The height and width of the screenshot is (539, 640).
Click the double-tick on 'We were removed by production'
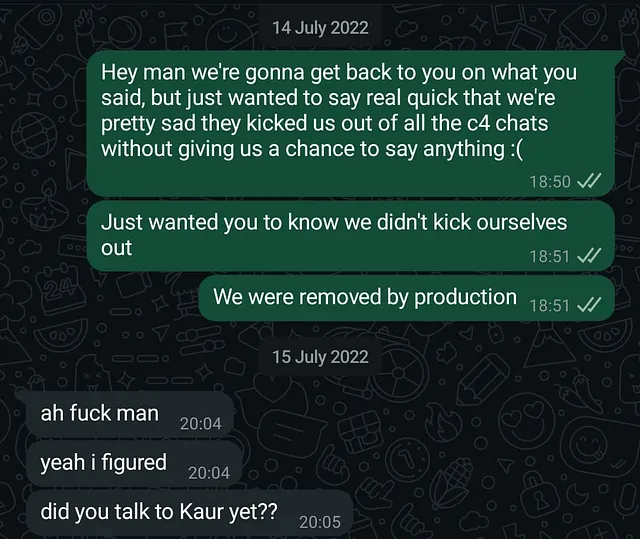click(x=589, y=305)
